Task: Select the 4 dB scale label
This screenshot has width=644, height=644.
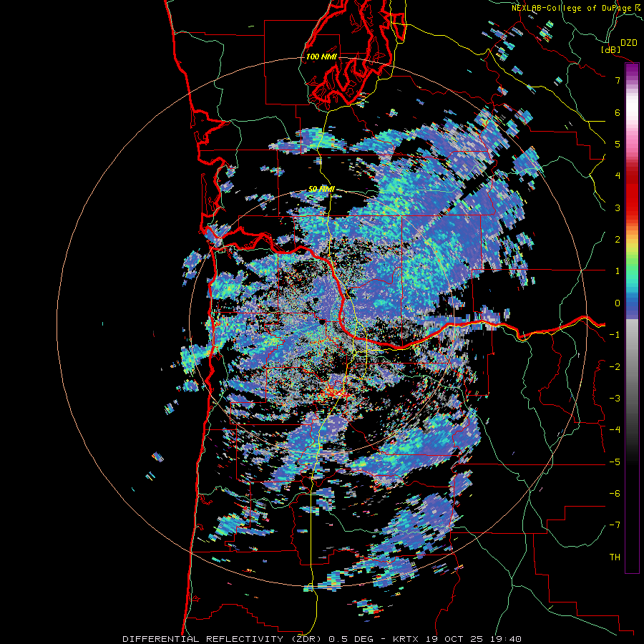Action: point(618,175)
